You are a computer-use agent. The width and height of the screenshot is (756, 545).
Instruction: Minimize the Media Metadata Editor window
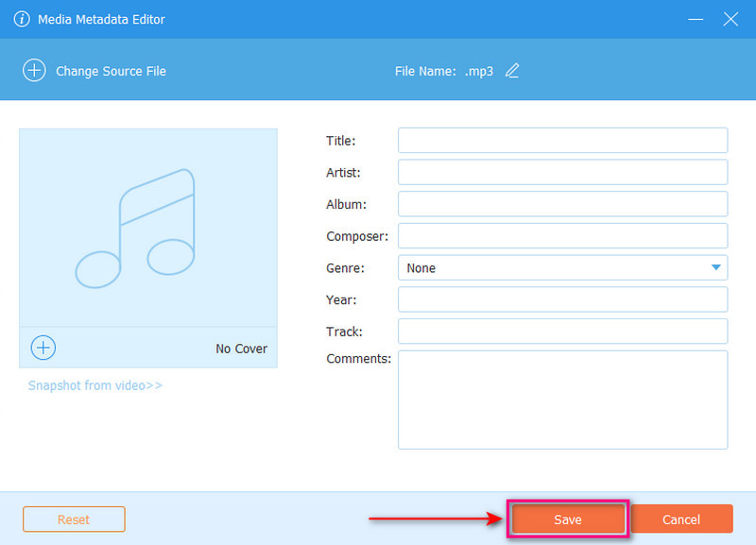[x=695, y=19]
